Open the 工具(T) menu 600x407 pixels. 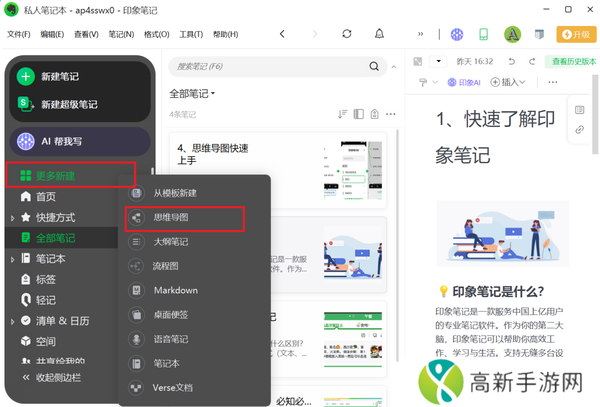pyautogui.click(x=191, y=34)
